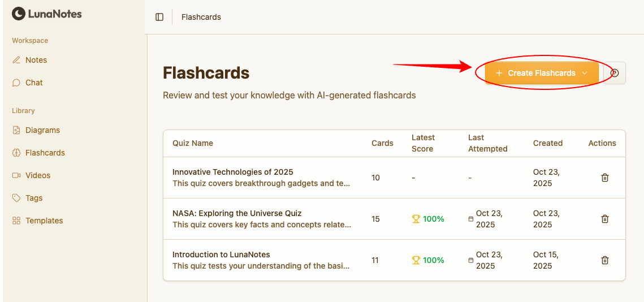This screenshot has height=302, width=644.
Task: Open Tags from Library section
Action: tap(34, 198)
